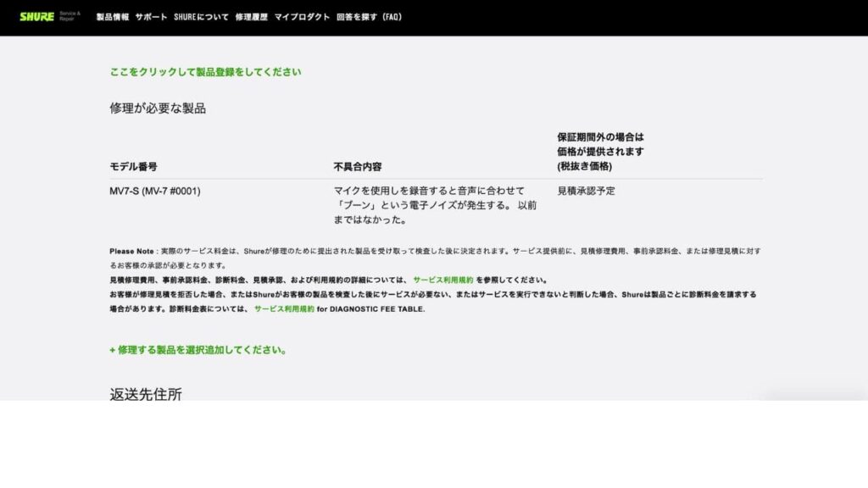868x488 pixels.
Task: Open the マイプロダクト navigation item
Action: (302, 17)
